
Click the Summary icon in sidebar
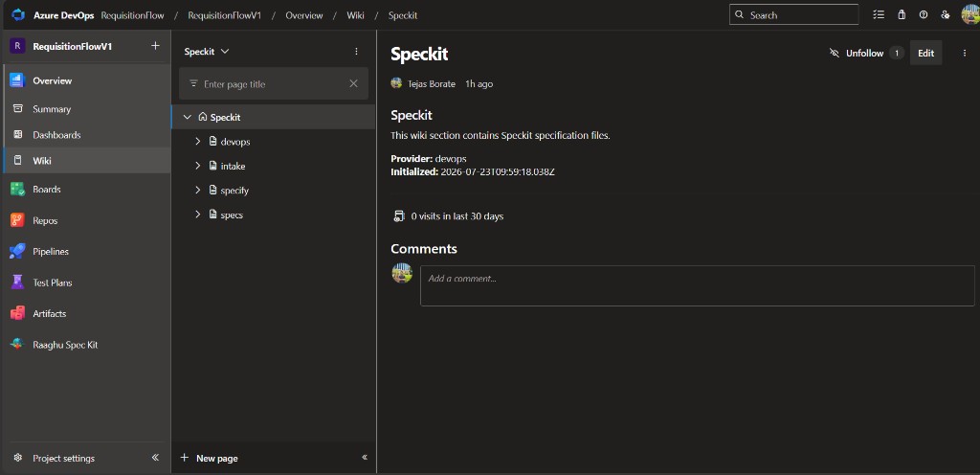[x=18, y=109]
